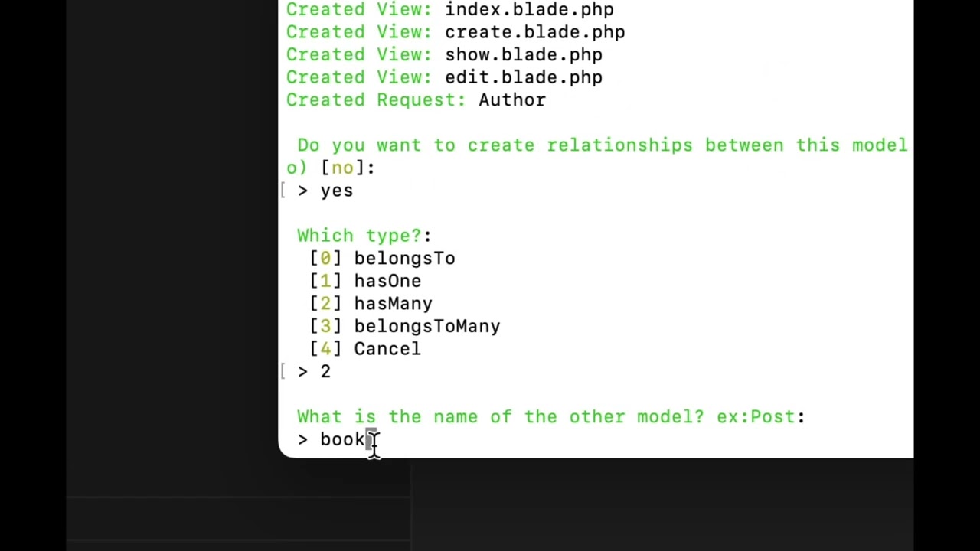This screenshot has height=551, width=980.
Task: Click the typed '2' answer
Action: 325,371
